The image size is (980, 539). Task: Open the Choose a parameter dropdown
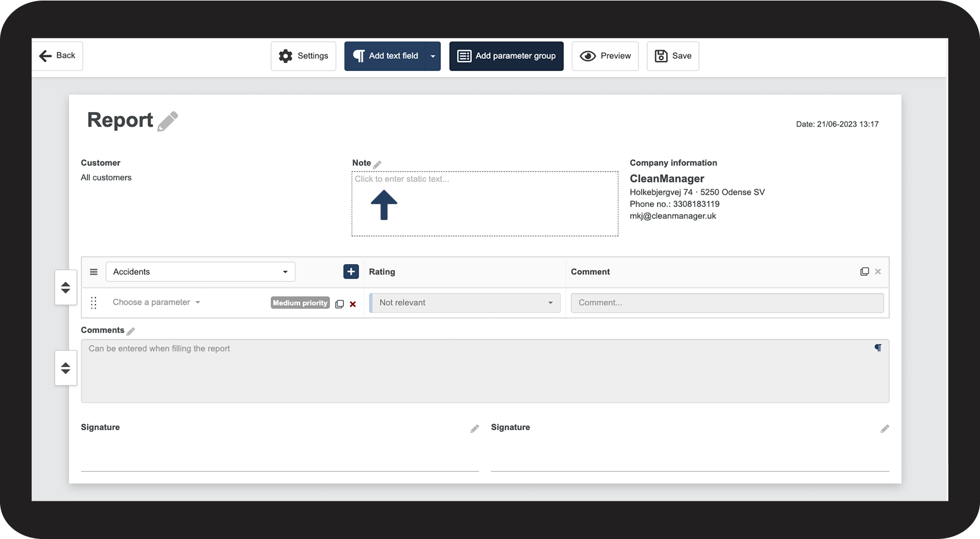point(156,303)
